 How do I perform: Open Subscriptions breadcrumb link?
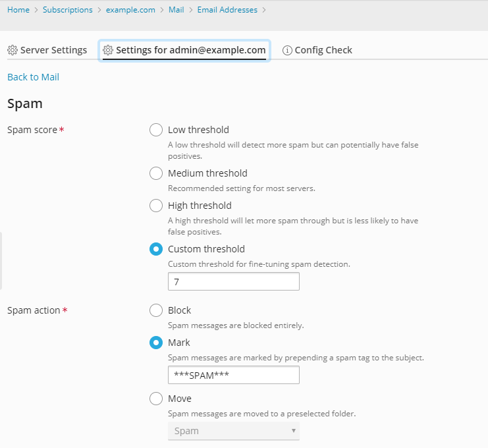tap(68, 10)
